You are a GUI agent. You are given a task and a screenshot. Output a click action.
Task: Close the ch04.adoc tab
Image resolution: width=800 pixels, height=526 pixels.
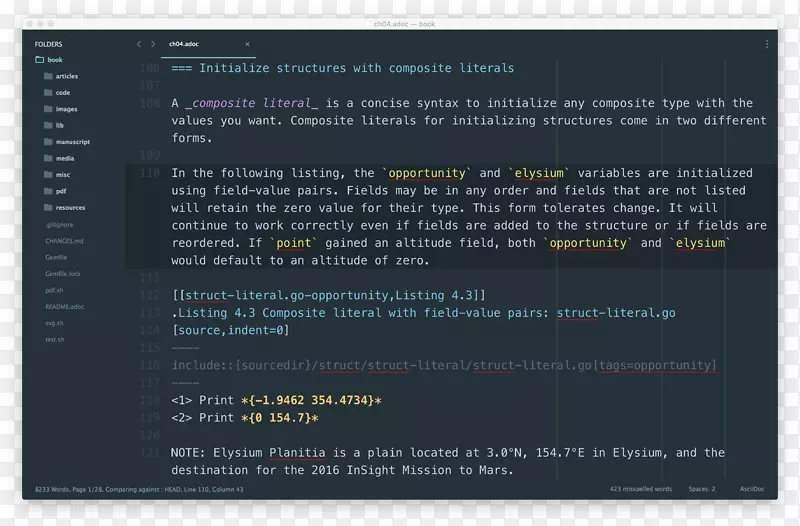(x=247, y=44)
